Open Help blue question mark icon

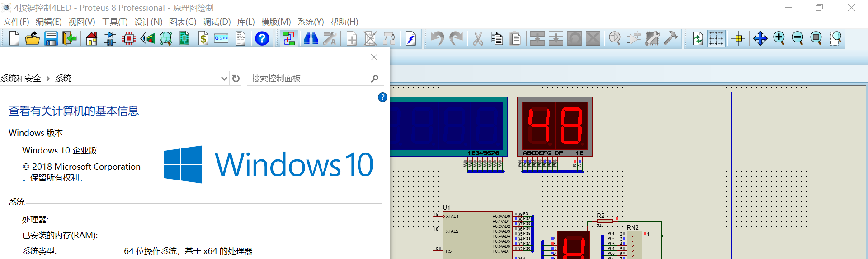point(262,39)
